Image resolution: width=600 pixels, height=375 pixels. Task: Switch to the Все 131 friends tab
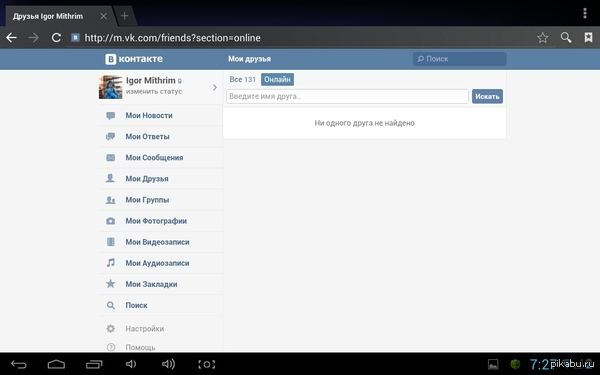[243, 80]
